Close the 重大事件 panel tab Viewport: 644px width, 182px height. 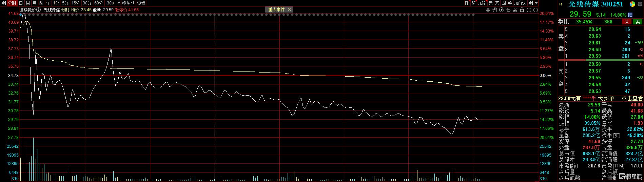[289, 9]
